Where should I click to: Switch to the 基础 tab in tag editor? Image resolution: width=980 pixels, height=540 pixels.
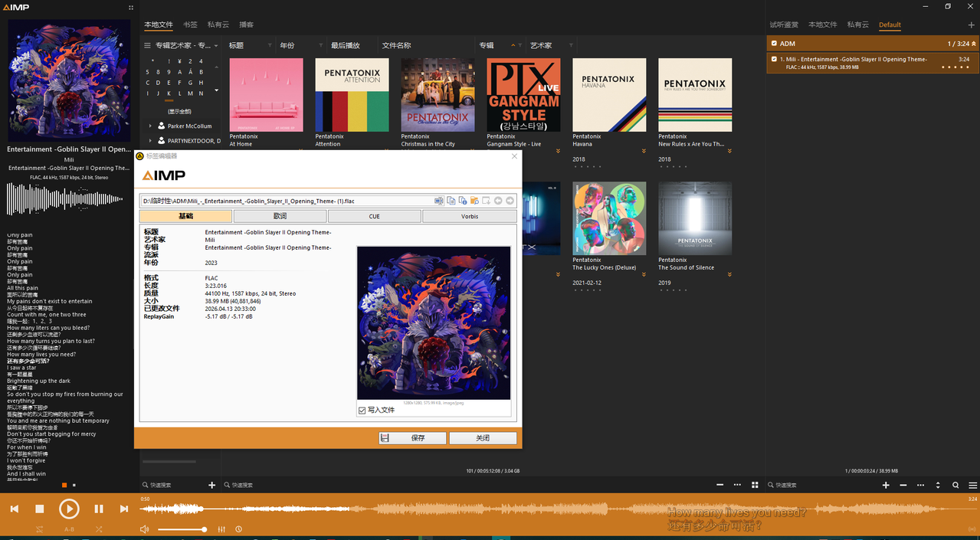186,216
